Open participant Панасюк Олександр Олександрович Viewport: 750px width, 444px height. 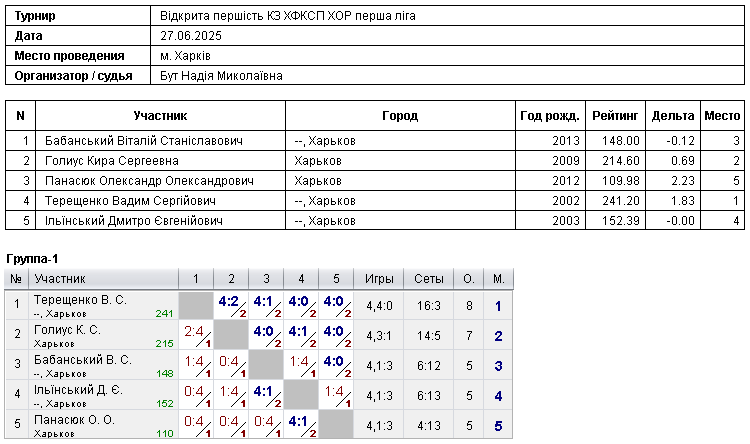pyautogui.click(x=149, y=181)
